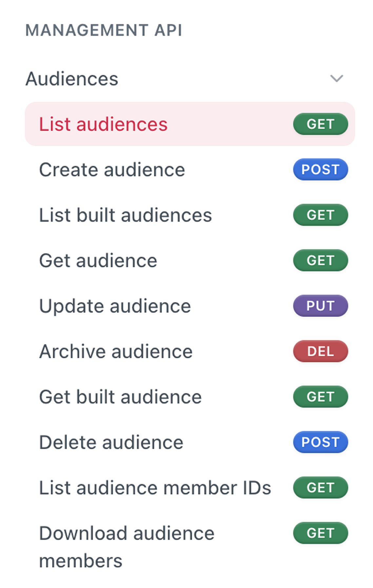This screenshot has height=588, width=373.
Task: Open the Create audience endpoint
Action: pyautogui.click(x=190, y=170)
